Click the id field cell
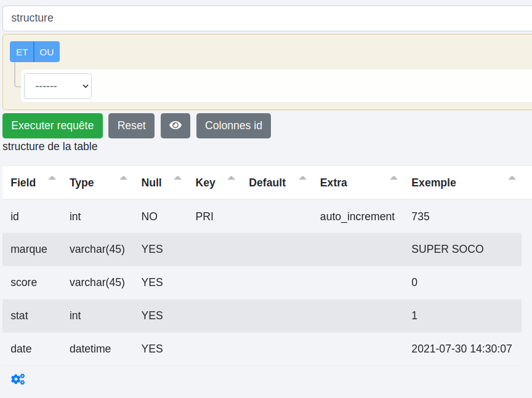This screenshot has height=398, width=532. point(15,217)
